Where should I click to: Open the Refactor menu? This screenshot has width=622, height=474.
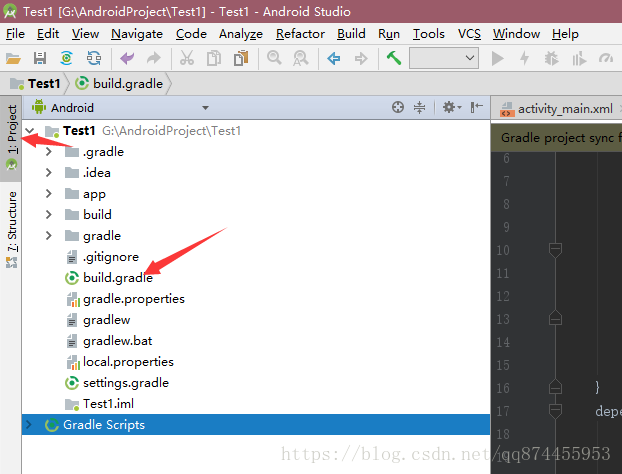pyautogui.click(x=300, y=34)
